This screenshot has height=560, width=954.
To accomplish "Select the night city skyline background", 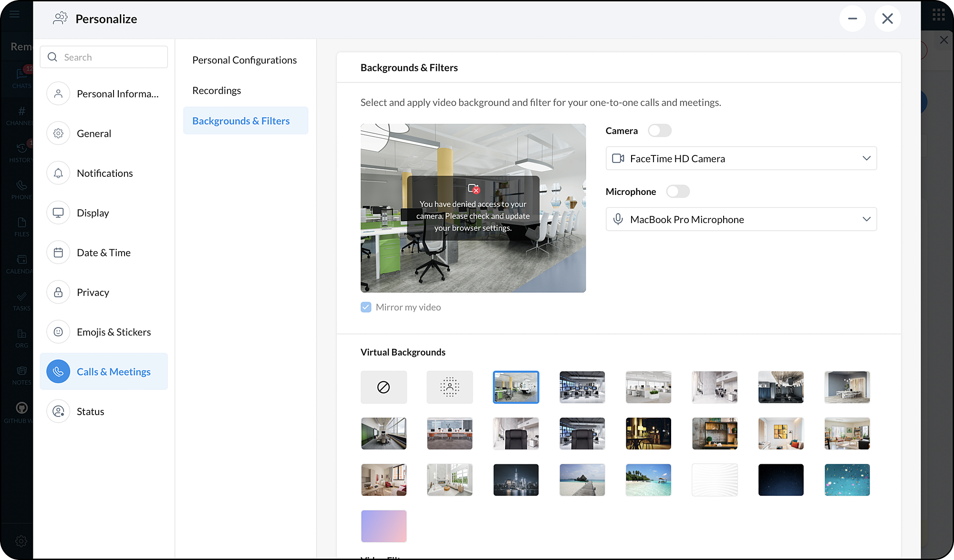I will [516, 480].
